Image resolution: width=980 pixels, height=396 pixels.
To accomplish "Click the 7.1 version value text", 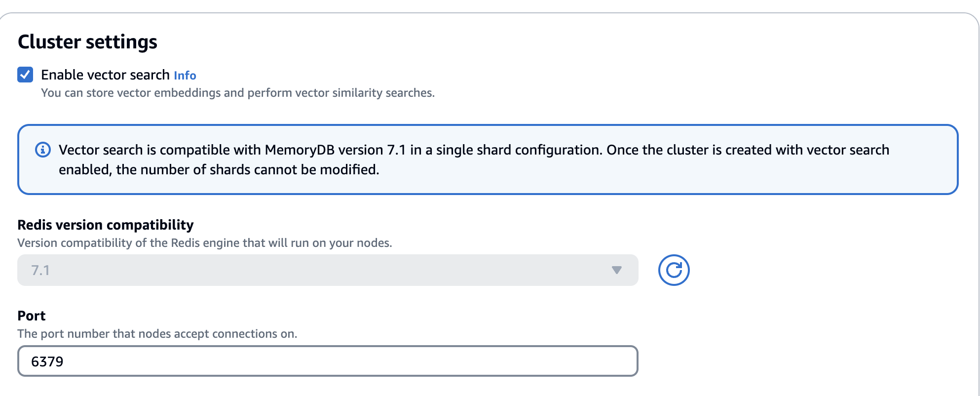I will (x=40, y=271).
